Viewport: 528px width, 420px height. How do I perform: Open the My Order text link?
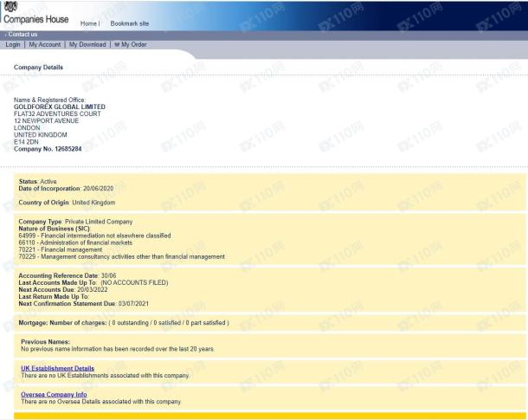(x=133, y=44)
